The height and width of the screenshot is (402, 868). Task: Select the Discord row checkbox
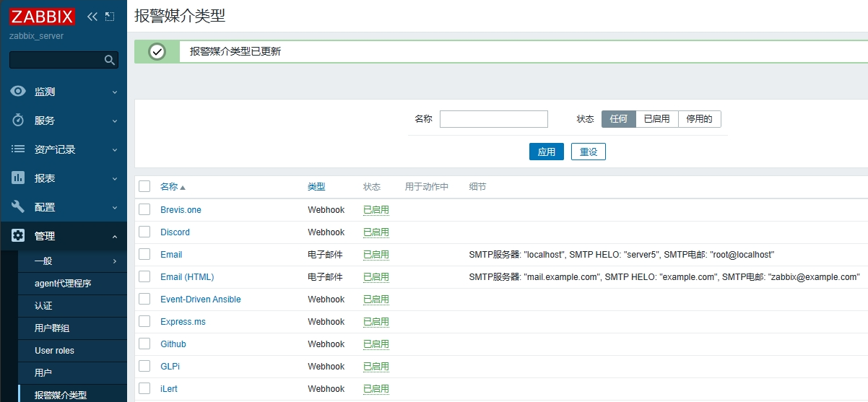click(x=144, y=232)
